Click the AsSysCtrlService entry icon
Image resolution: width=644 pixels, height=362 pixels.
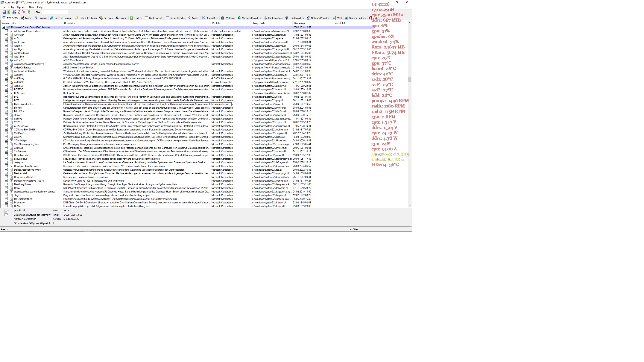[x=11, y=67]
